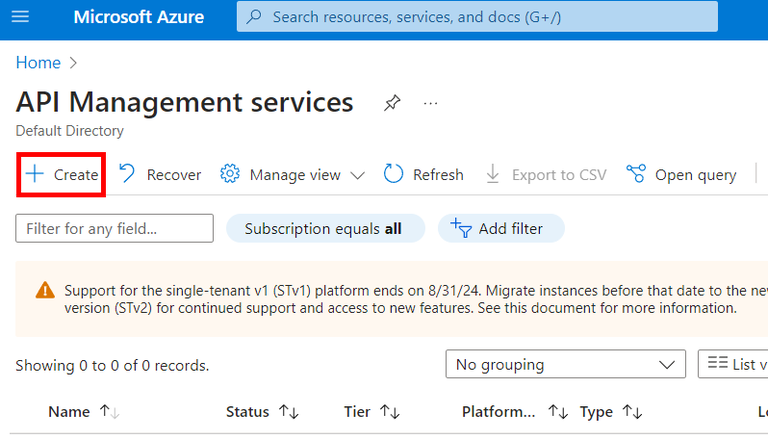This screenshot has width=768, height=439.
Task: Expand the Manage view dropdown chevron
Action: coord(359,175)
